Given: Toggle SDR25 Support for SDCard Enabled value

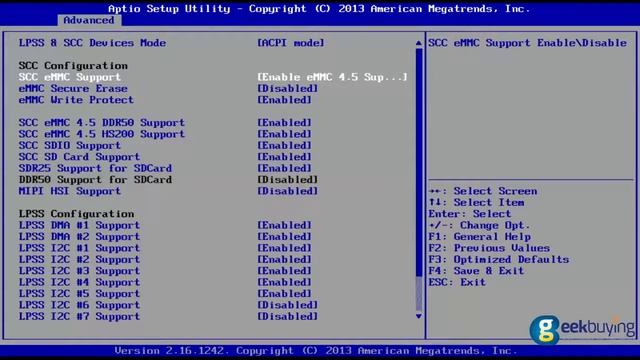Looking at the screenshot, I should pyautogui.click(x=284, y=169).
